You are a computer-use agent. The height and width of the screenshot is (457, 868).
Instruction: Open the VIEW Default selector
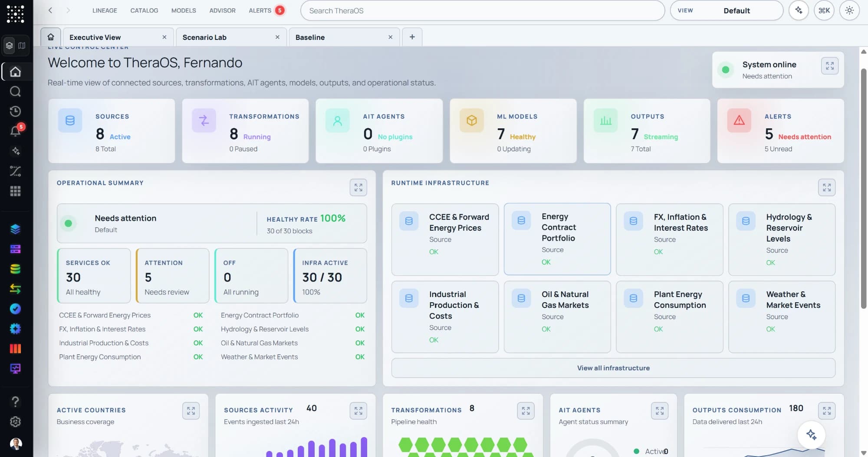(727, 10)
